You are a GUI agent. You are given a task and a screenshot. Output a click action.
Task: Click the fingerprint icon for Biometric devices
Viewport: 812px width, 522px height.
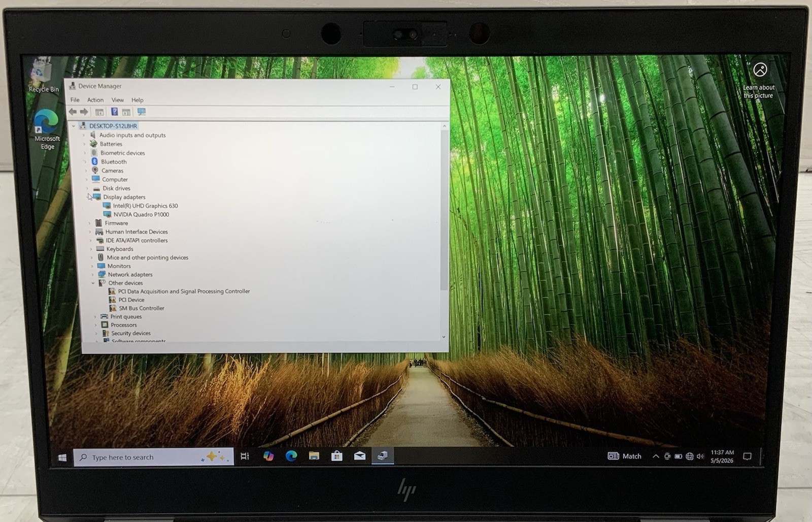pyautogui.click(x=94, y=152)
